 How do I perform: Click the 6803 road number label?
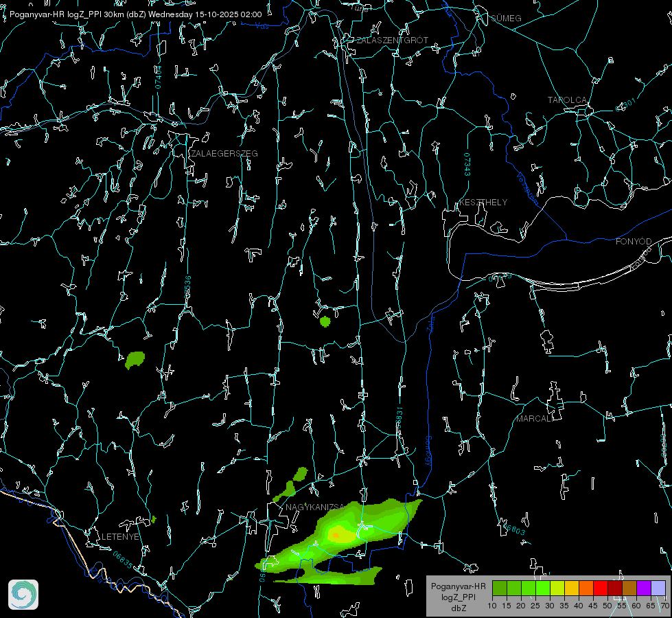[x=515, y=529]
